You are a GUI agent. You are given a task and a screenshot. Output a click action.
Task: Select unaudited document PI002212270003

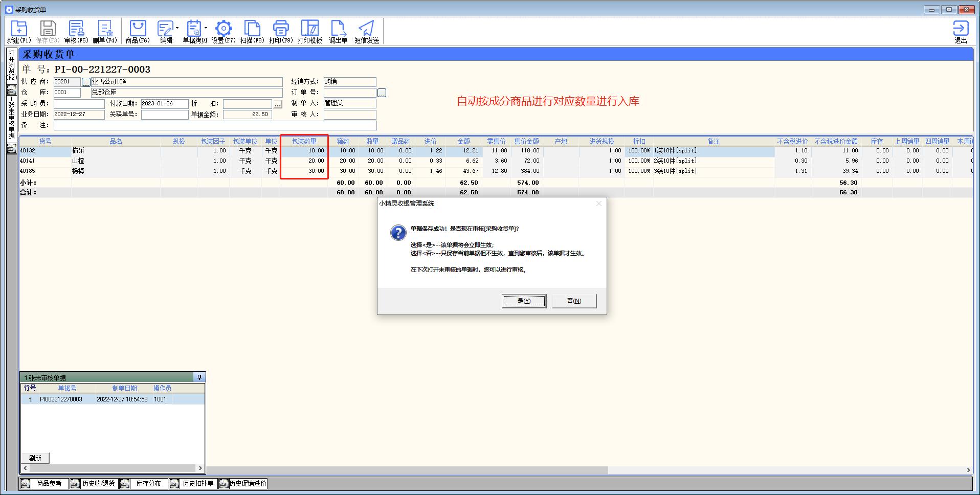pos(113,399)
